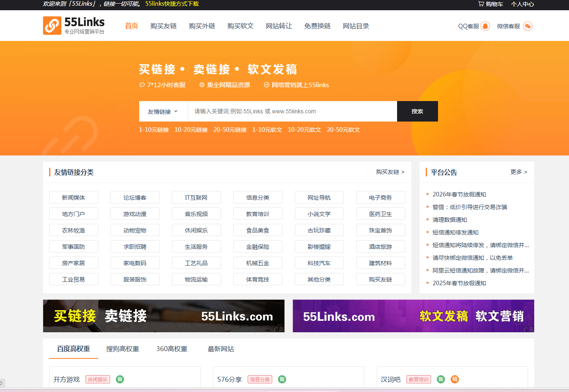Click green 备 badge beside 汉词吧
The height and width of the screenshot is (392, 569).
click(441, 379)
